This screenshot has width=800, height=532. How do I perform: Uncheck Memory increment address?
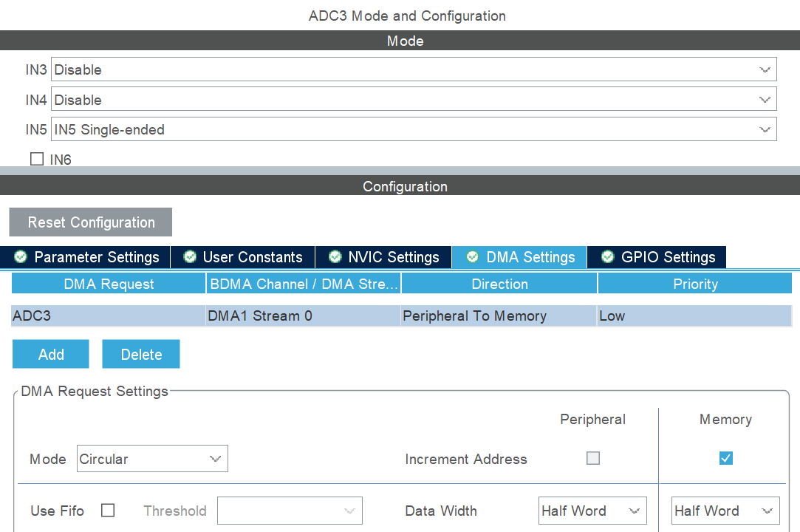(x=725, y=458)
